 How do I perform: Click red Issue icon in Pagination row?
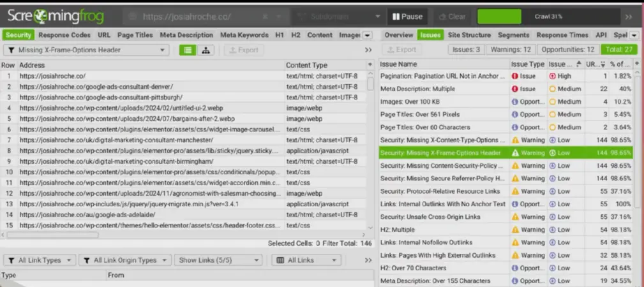[515, 76]
